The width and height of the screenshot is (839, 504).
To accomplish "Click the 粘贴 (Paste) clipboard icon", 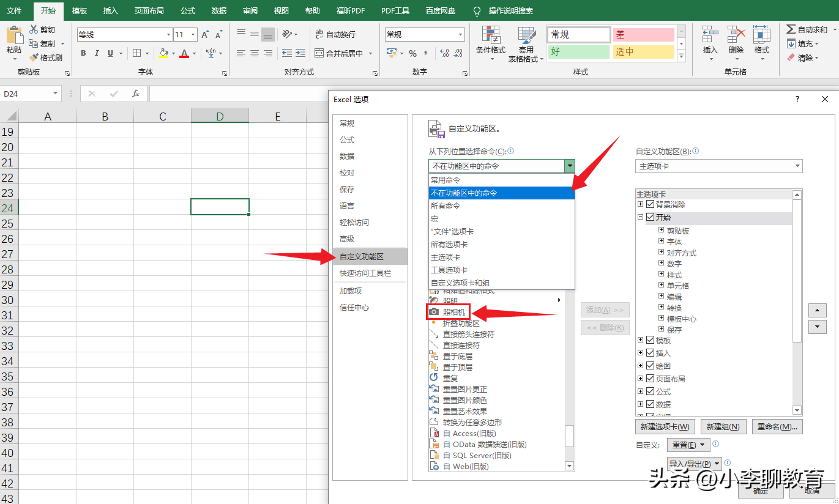I will pos(14,35).
